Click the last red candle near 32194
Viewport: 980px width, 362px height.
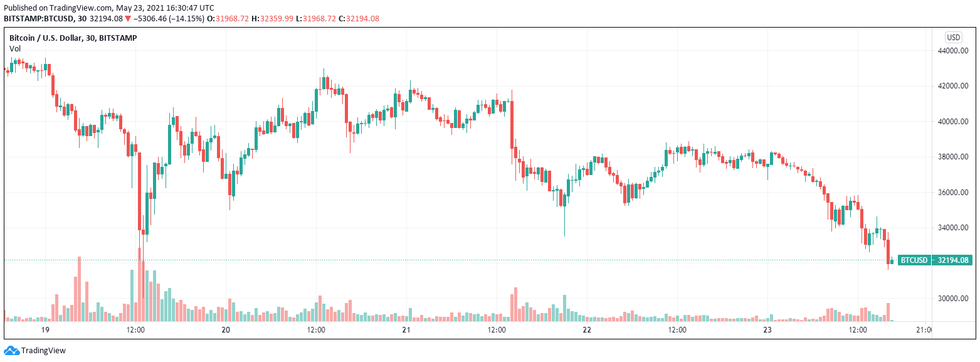pyautogui.click(x=888, y=252)
